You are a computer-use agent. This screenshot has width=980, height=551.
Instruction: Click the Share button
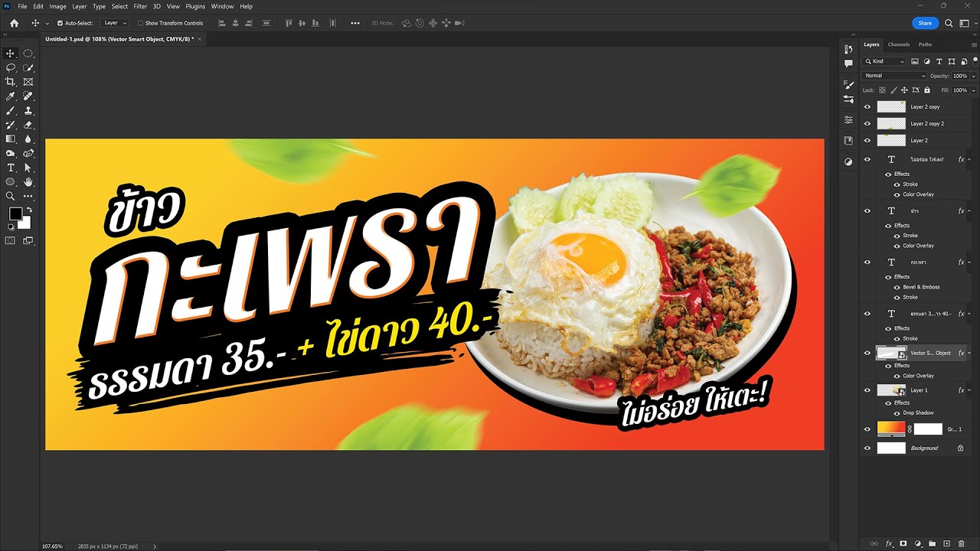pyautogui.click(x=926, y=23)
